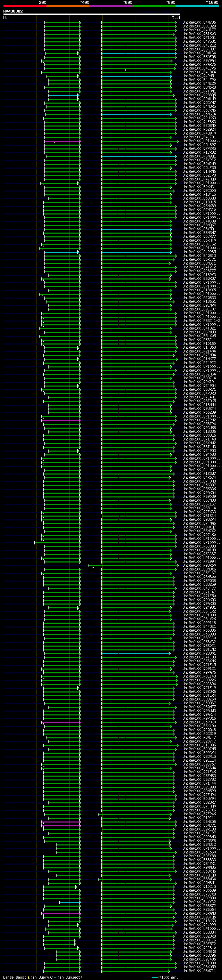This screenshot has width=222, height=980.
Task: Select the UniRef100_Q10CJ5 label
Action: [x=199, y=886]
